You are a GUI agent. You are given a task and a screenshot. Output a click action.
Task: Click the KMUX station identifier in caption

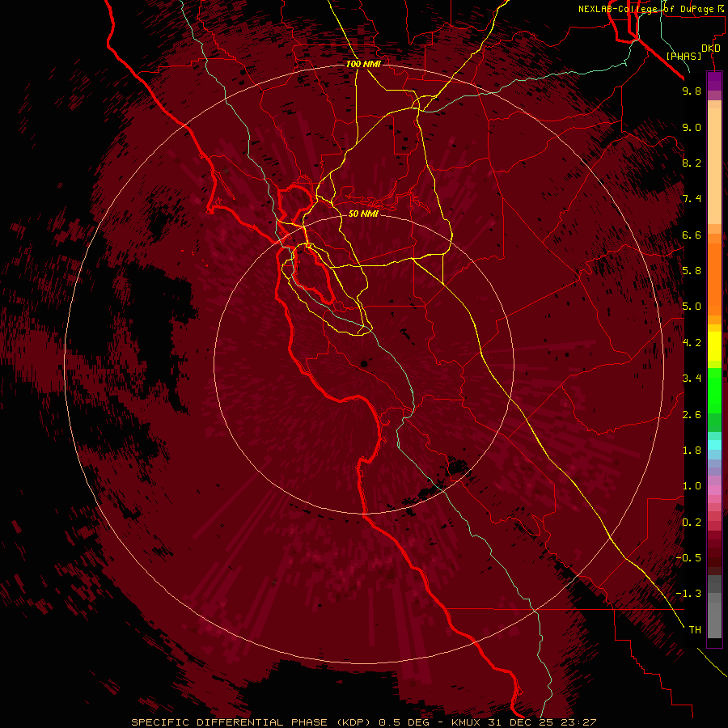[x=467, y=722]
